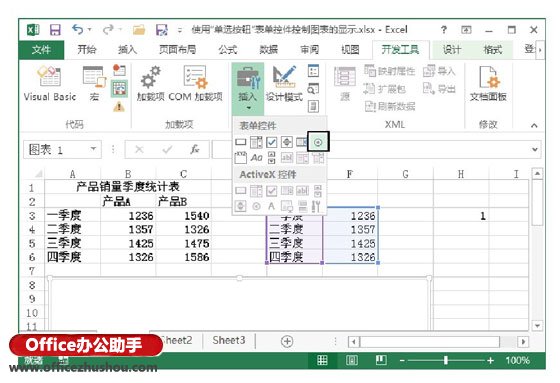Viewport: 560px width, 383px height.
Task: Select the ActiveX Command Button control
Action: click(241, 190)
